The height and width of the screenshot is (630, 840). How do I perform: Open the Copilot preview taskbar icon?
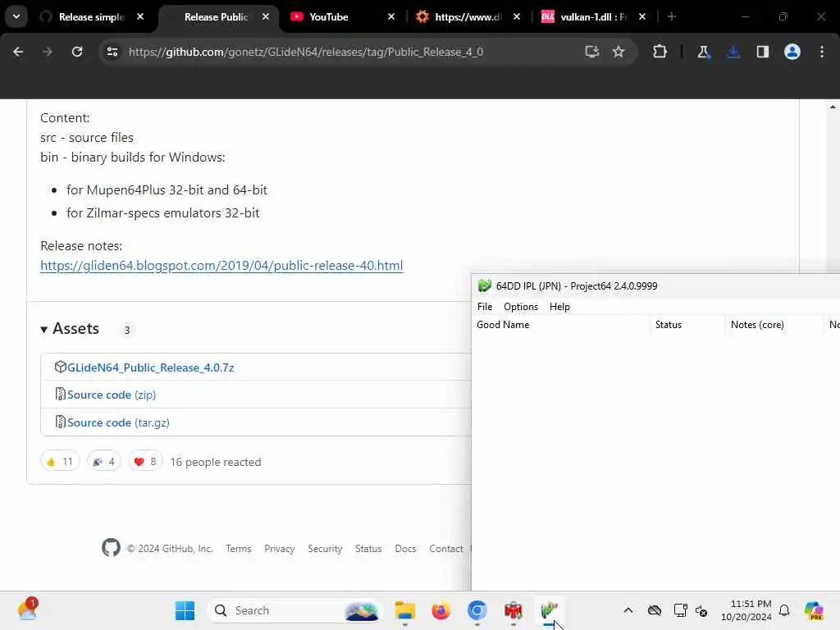(814, 610)
